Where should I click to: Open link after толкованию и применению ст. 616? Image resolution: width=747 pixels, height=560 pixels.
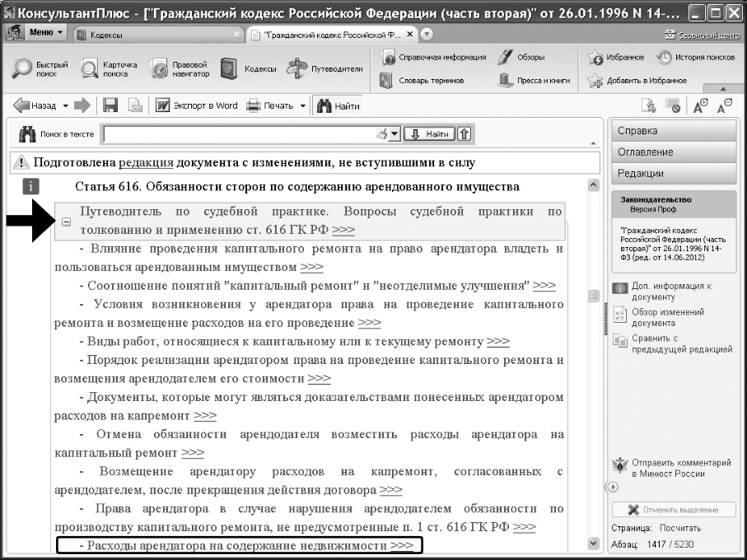[343, 230]
